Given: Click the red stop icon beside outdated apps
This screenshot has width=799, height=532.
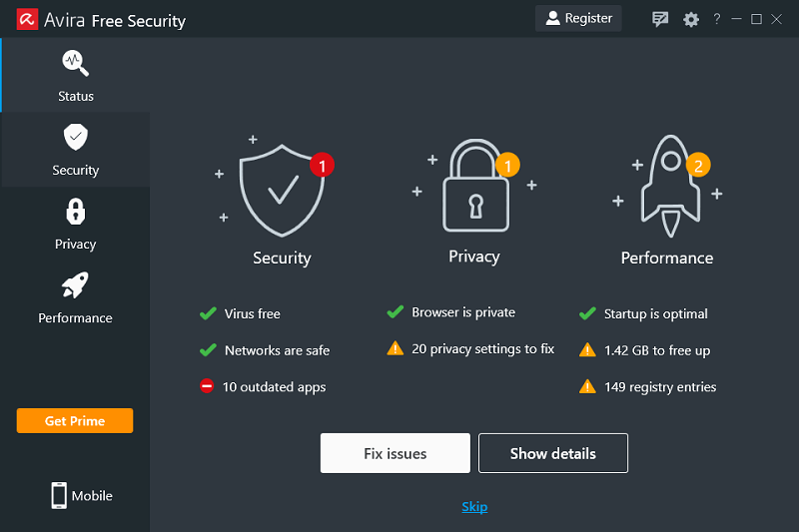Looking at the screenshot, I should 207,386.
